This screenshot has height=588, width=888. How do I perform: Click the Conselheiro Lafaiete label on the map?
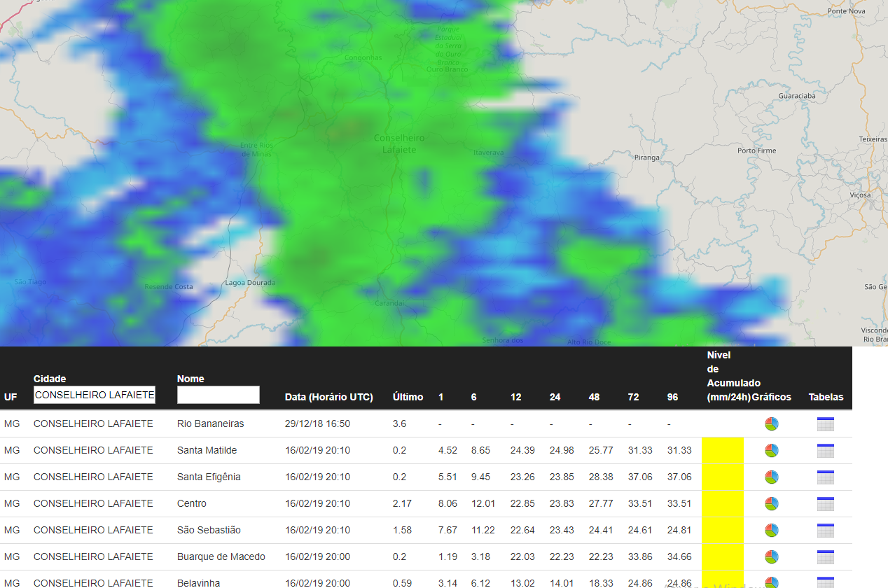click(x=399, y=144)
